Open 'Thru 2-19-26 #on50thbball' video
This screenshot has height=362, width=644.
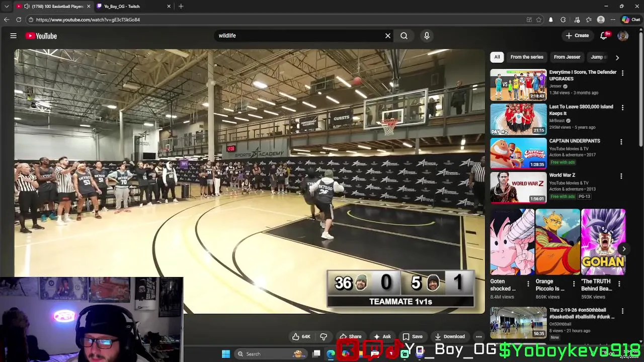click(x=518, y=322)
